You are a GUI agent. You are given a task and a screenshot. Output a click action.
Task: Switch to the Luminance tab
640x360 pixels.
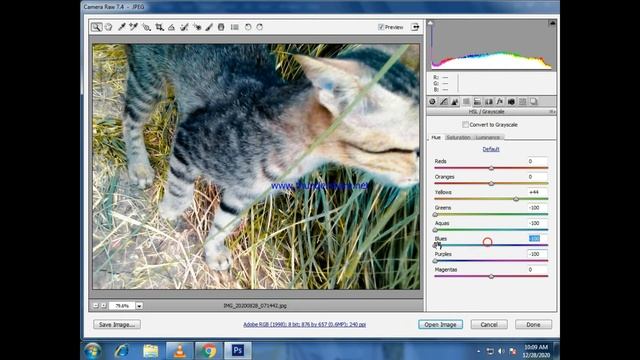[487, 138]
